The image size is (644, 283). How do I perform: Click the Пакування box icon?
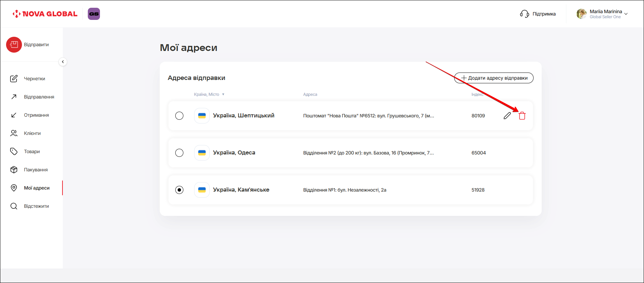14,170
